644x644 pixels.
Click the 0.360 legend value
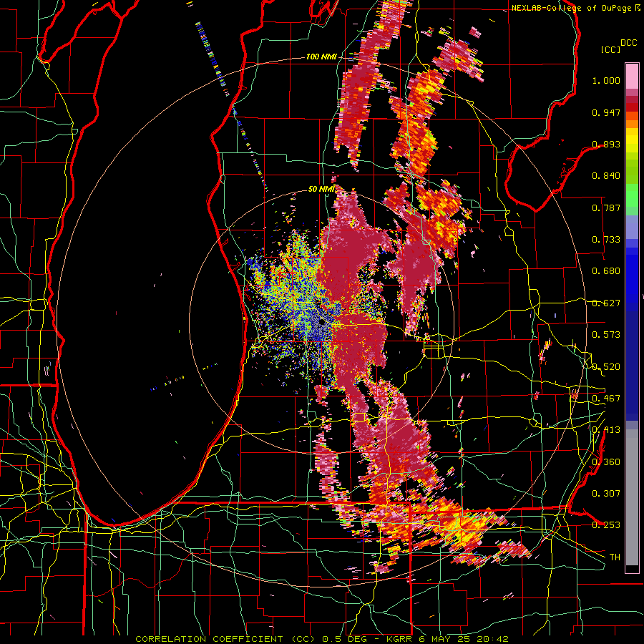(606, 462)
